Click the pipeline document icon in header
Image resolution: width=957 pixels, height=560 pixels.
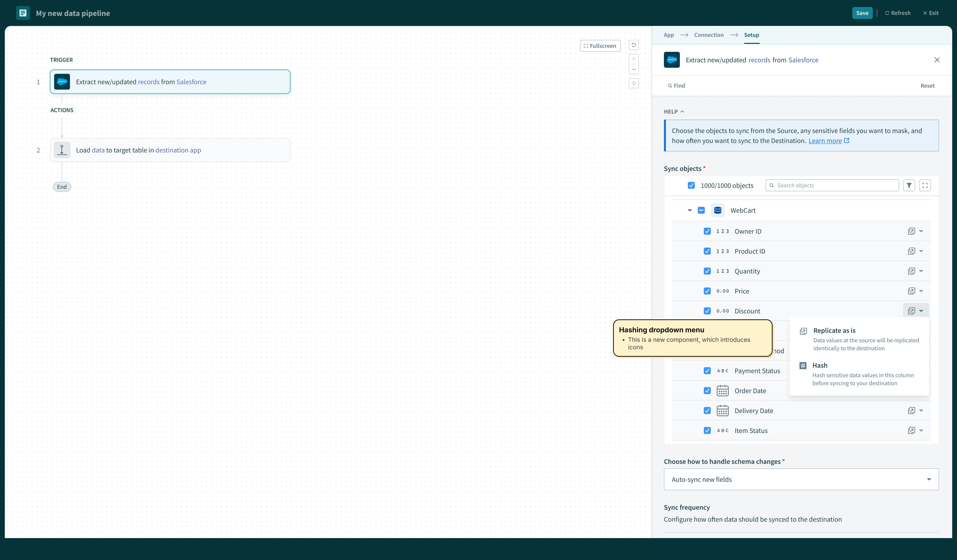[23, 13]
